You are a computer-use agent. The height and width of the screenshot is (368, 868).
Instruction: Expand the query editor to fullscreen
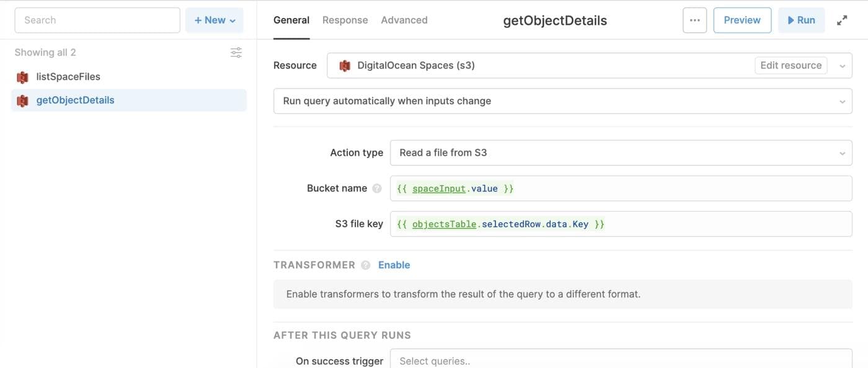(x=842, y=20)
